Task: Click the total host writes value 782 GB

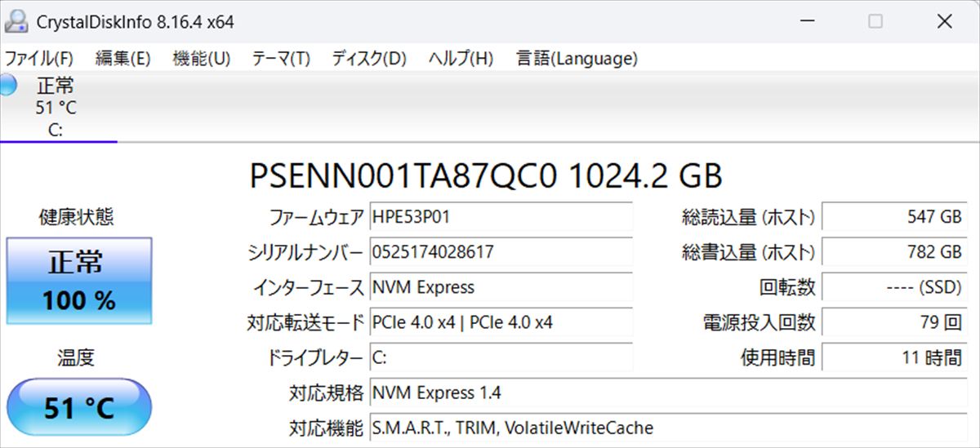Action: pos(894,252)
